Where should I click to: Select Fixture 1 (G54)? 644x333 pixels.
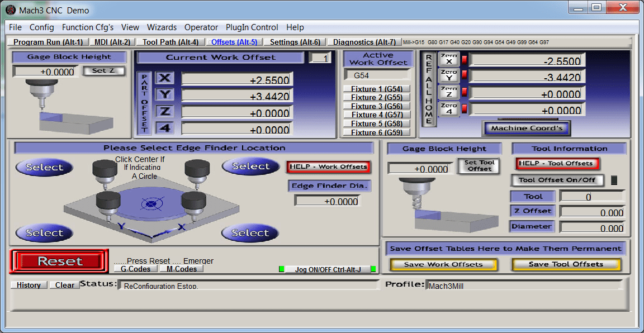coord(377,89)
